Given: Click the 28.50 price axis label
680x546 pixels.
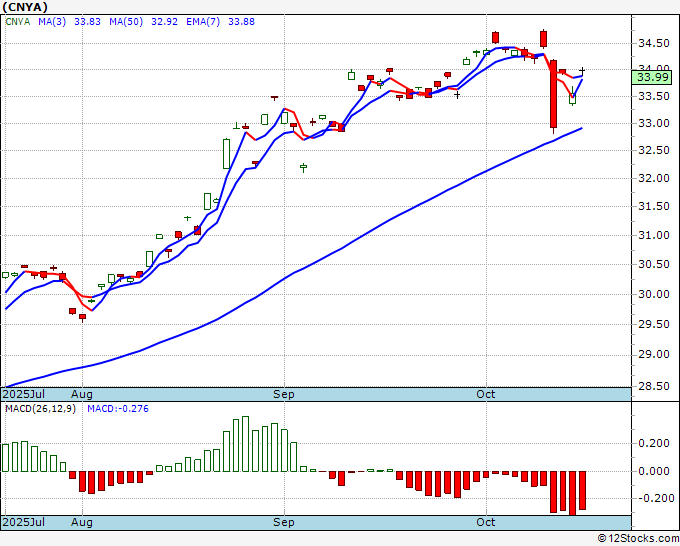Looking at the screenshot, I should 653,386.
